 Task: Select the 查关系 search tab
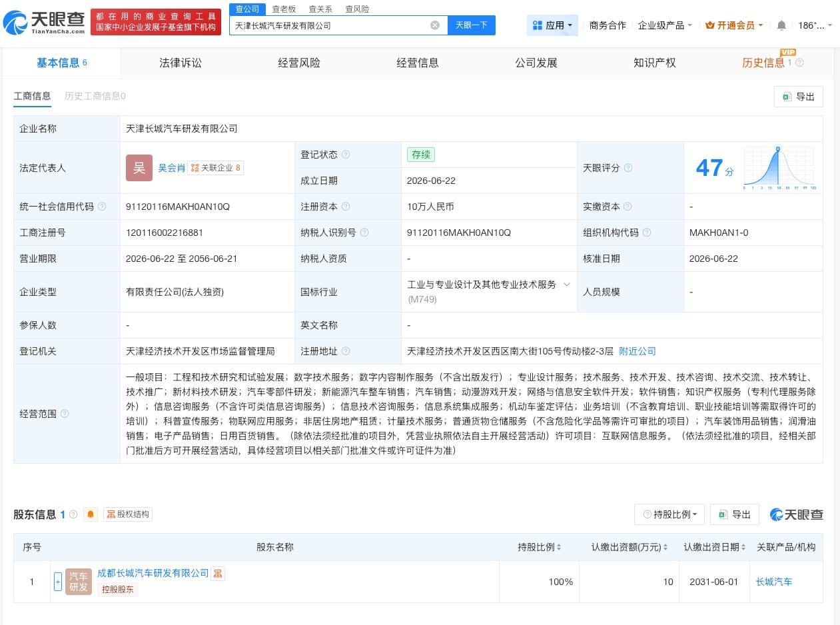(x=320, y=9)
